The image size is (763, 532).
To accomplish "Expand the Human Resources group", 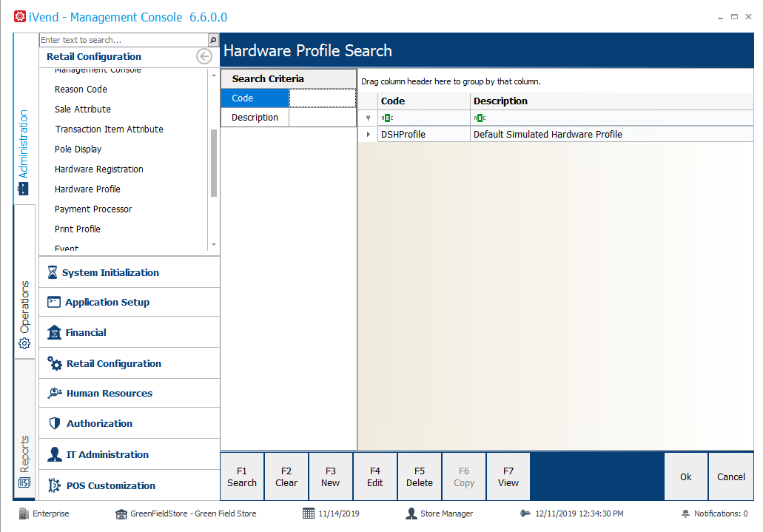I will (130, 394).
